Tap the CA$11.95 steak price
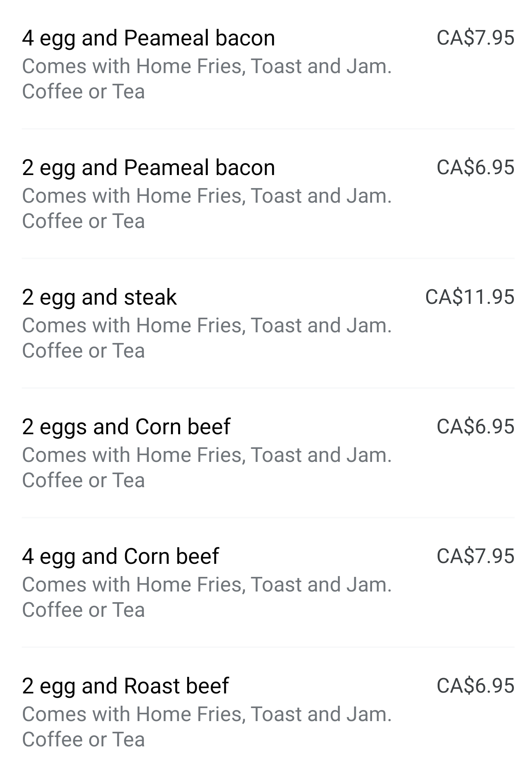 (470, 297)
